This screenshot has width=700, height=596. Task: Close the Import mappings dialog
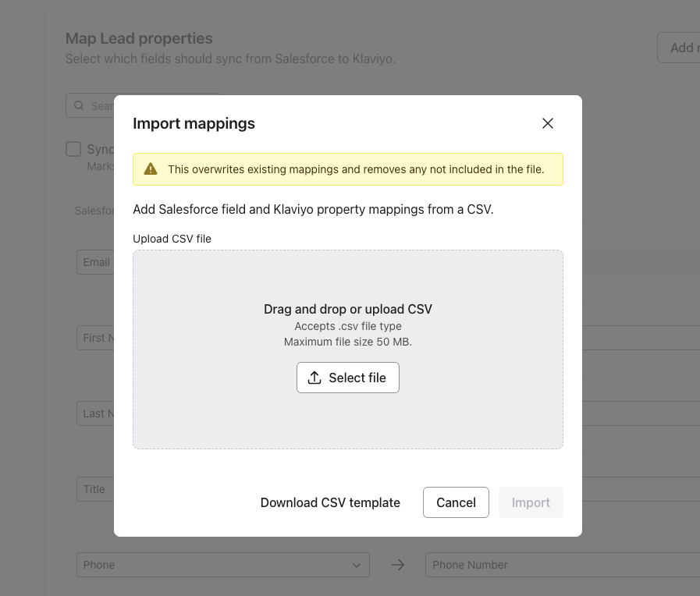tap(548, 123)
